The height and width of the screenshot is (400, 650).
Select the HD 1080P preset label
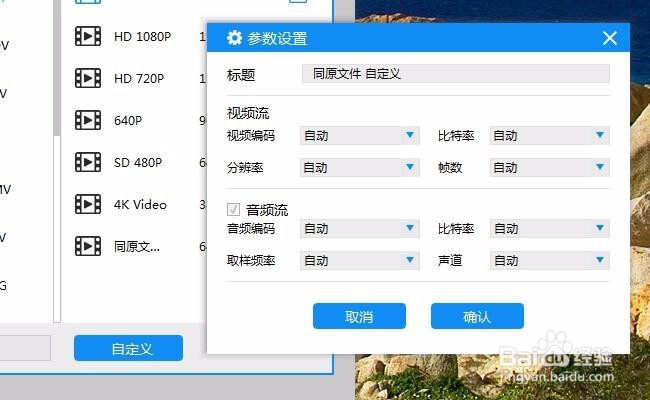(x=142, y=36)
